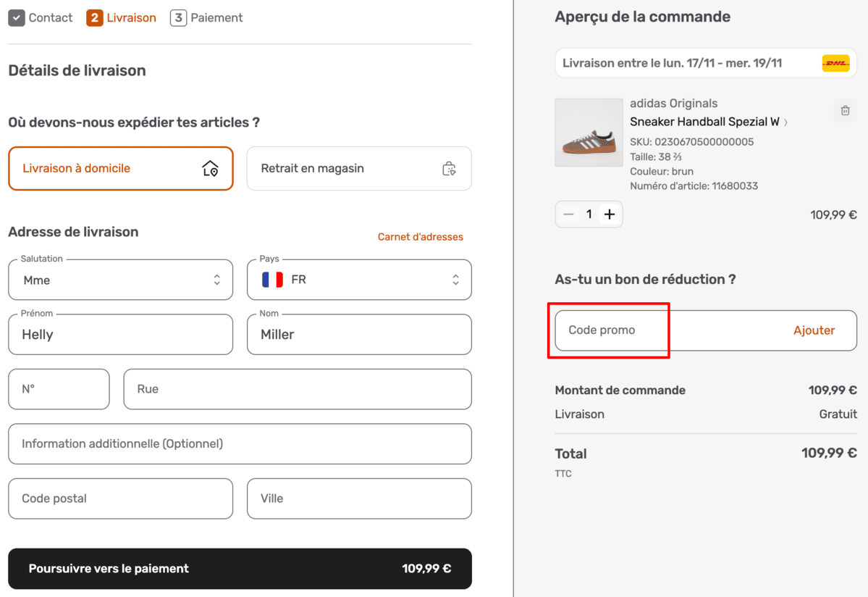The image size is (868, 597).
Task: Click the store pickup bag icon
Action: [449, 169]
